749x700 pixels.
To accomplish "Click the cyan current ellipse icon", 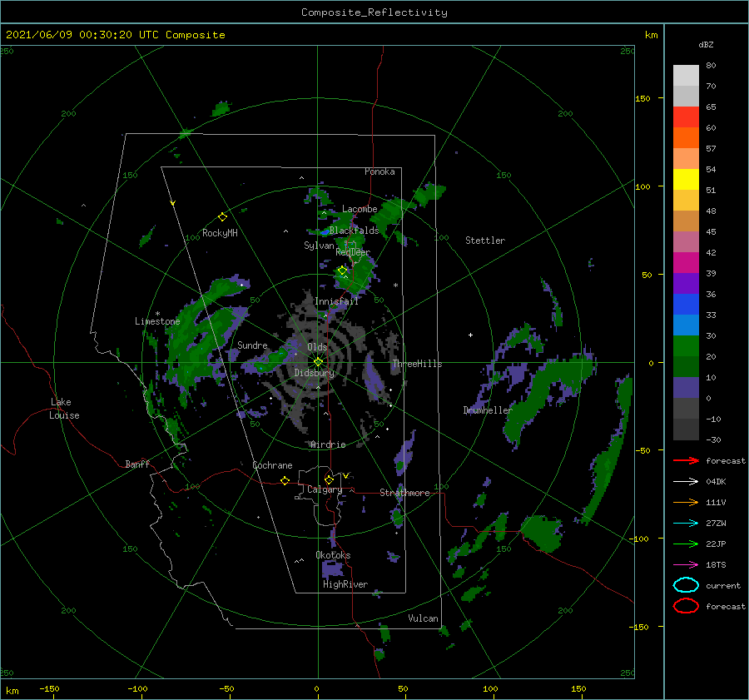I will (x=686, y=585).
